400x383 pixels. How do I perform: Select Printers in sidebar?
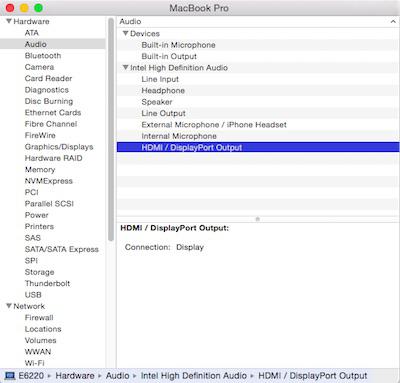click(x=39, y=226)
